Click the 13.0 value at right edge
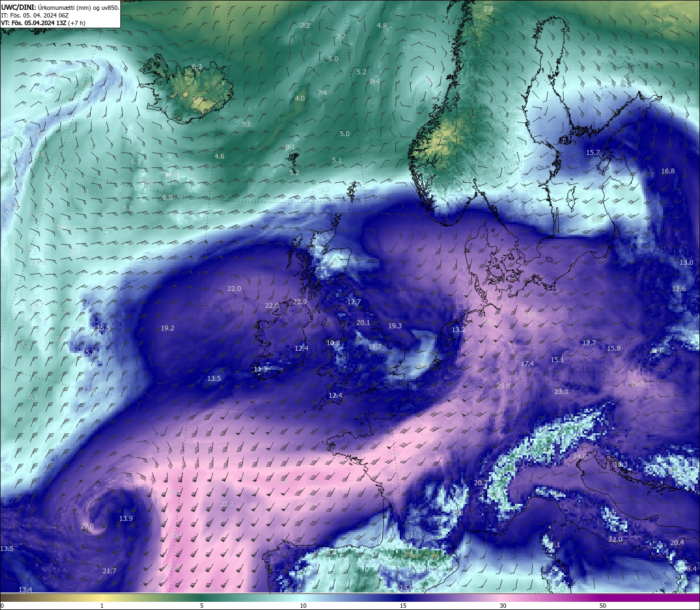Viewport: 700px width, 610px height. 686,263
